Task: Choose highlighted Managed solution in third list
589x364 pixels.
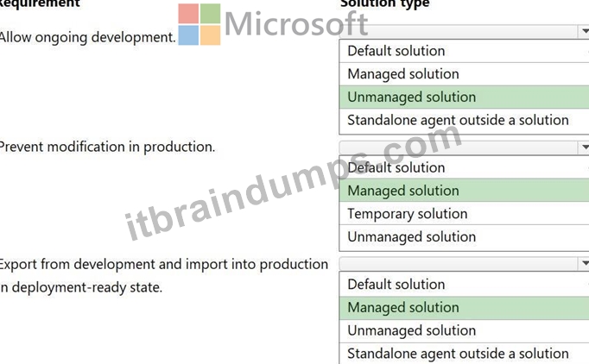Action: [x=465, y=308]
